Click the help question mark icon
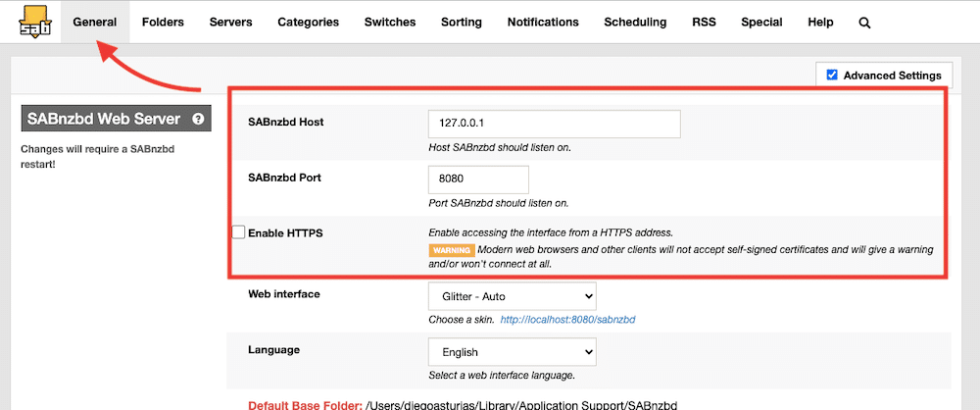The width and height of the screenshot is (980, 410). click(198, 120)
